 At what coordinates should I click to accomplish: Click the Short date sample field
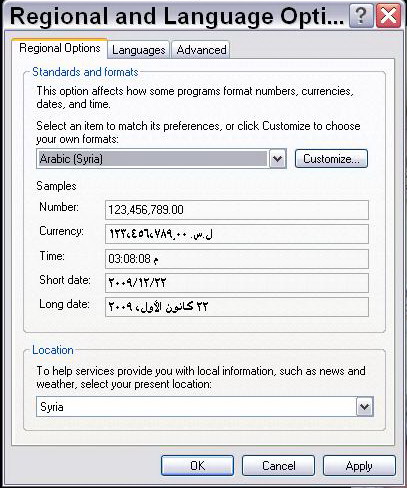pyautogui.click(x=237, y=283)
